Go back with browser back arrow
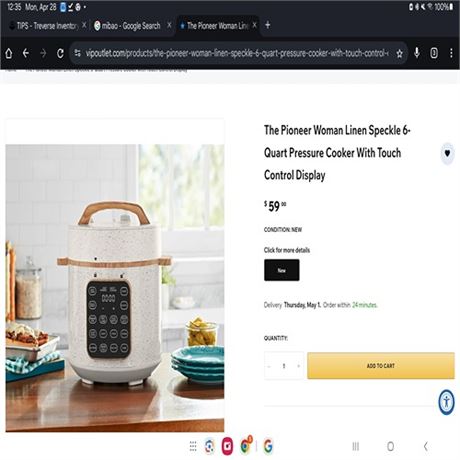The width and height of the screenshot is (460, 460). pyautogui.click(x=26, y=53)
